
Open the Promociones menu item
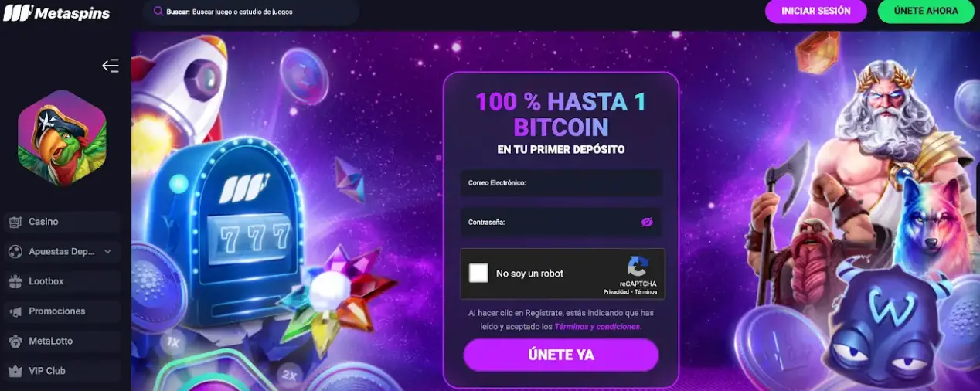tap(62, 311)
